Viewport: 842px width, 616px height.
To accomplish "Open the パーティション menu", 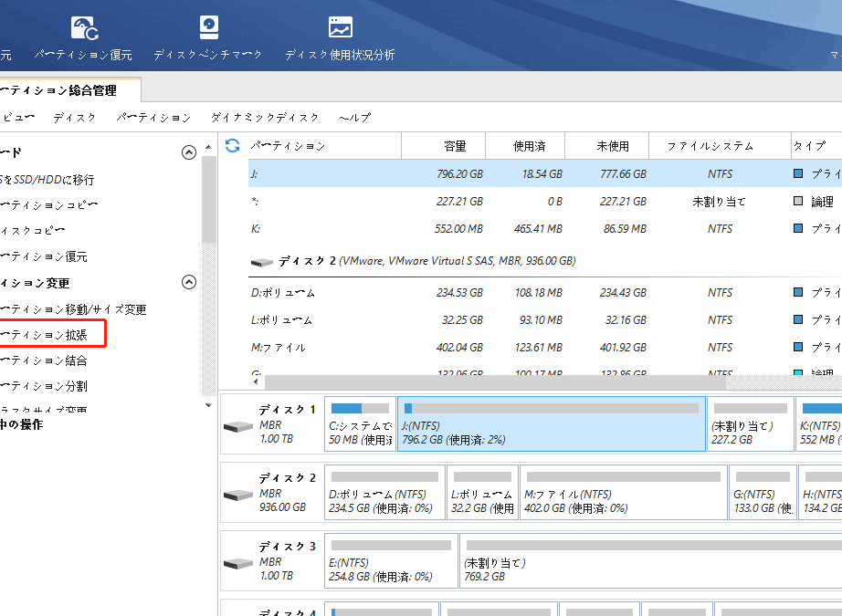I will click(153, 118).
